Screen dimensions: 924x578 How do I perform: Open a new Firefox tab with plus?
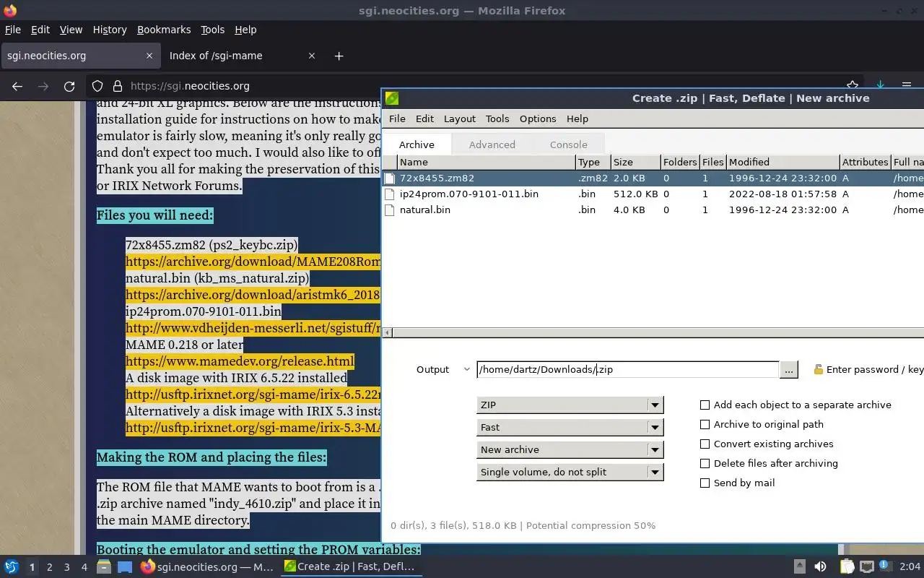pyautogui.click(x=339, y=56)
